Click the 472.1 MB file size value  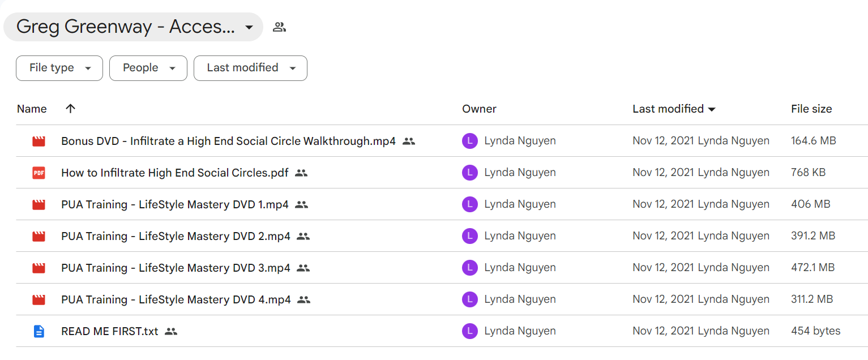point(813,268)
